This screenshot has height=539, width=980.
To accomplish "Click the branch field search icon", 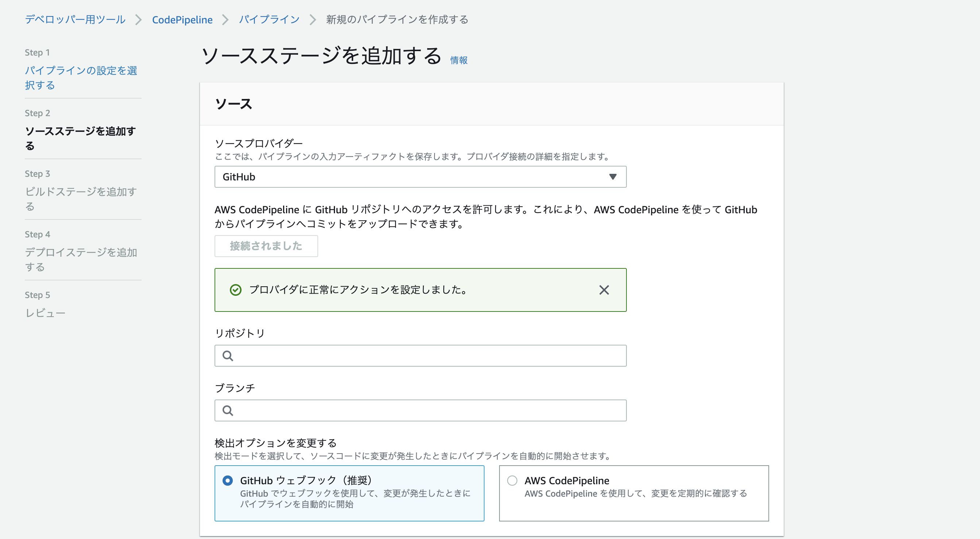I will (228, 410).
